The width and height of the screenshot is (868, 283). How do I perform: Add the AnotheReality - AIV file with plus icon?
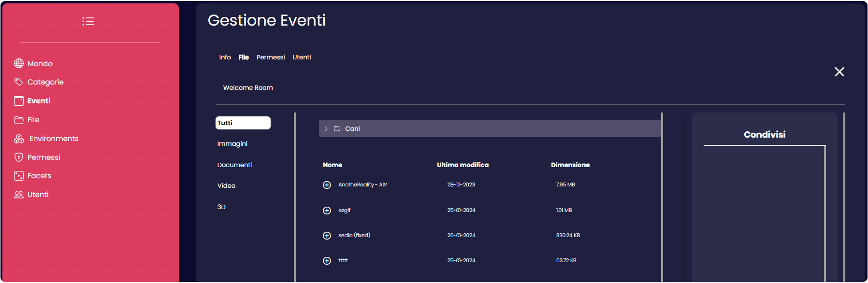327,185
